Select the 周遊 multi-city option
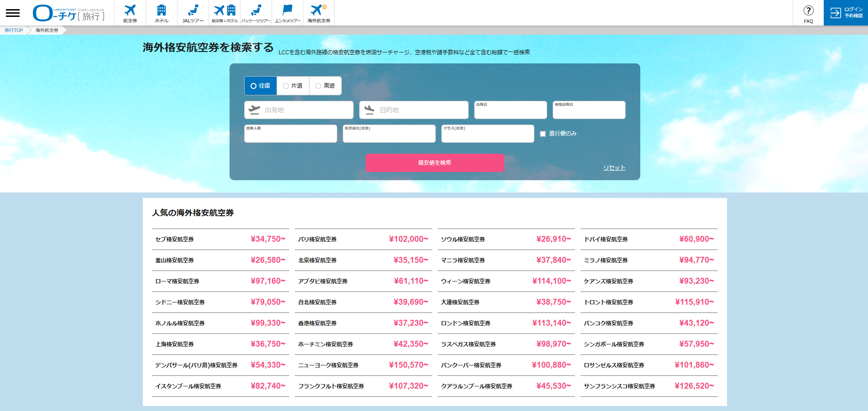 (325, 86)
